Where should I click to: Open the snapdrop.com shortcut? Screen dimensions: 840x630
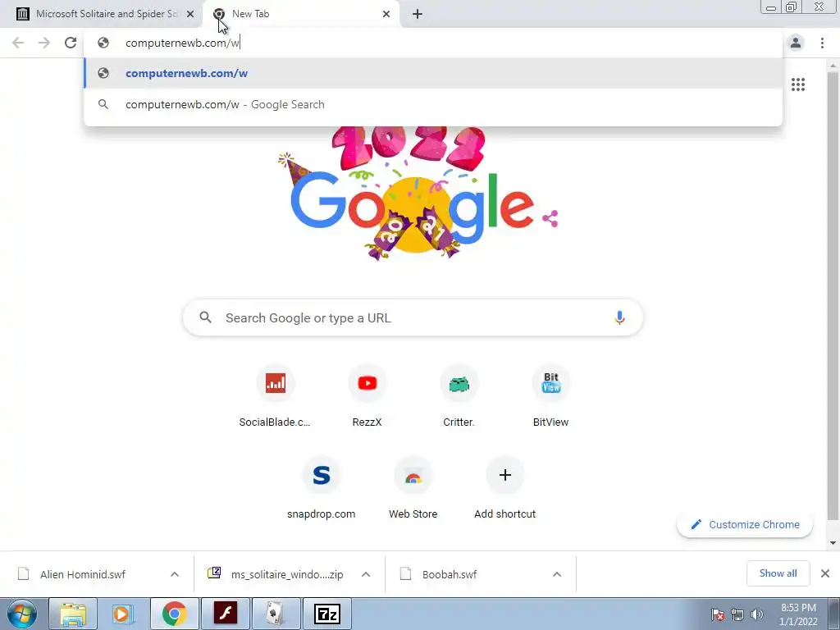coord(321,487)
